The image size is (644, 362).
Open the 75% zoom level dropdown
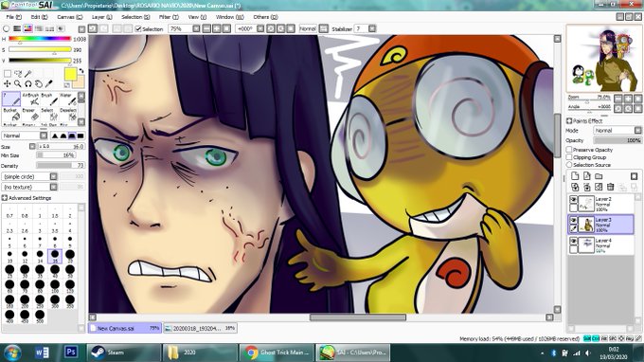[196, 28]
